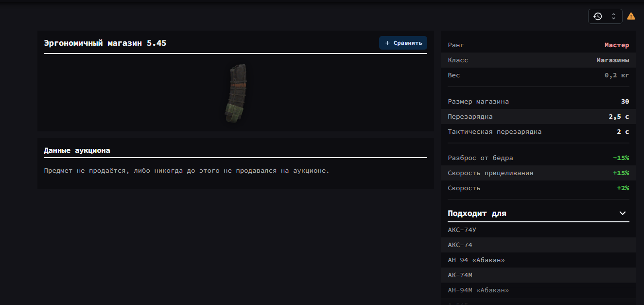Image resolution: width=644 pixels, height=305 pixels.
Task: Click the plus icon in Сравнить button
Action: [x=387, y=43]
